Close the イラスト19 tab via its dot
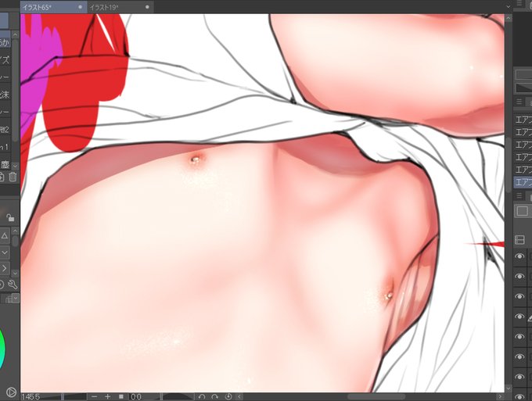 (x=147, y=7)
